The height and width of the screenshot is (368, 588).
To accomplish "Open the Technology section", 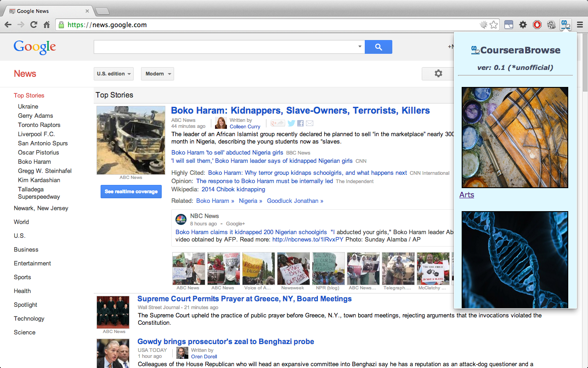I will (x=29, y=318).
